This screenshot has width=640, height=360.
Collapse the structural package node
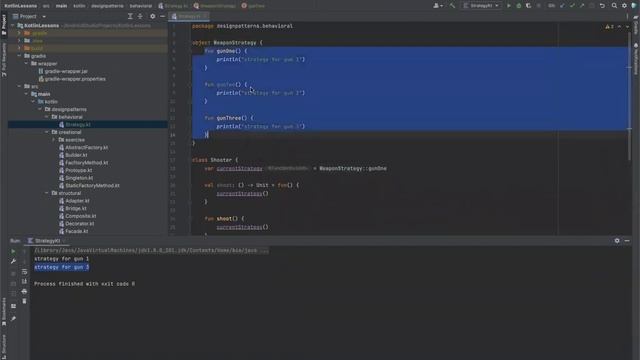pyautogui.click(x=47, y=193)
